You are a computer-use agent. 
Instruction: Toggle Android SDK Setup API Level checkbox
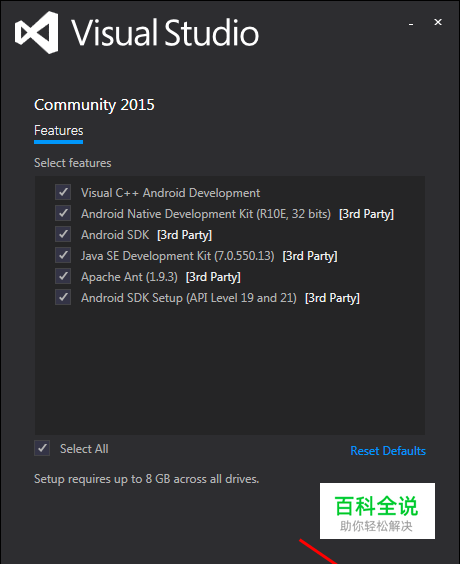63,297
